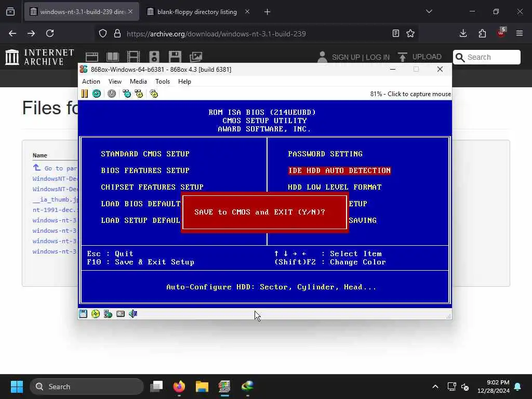Open the Media menu in 86Box
Screen dimensions: 532x399
click(138, 82)
